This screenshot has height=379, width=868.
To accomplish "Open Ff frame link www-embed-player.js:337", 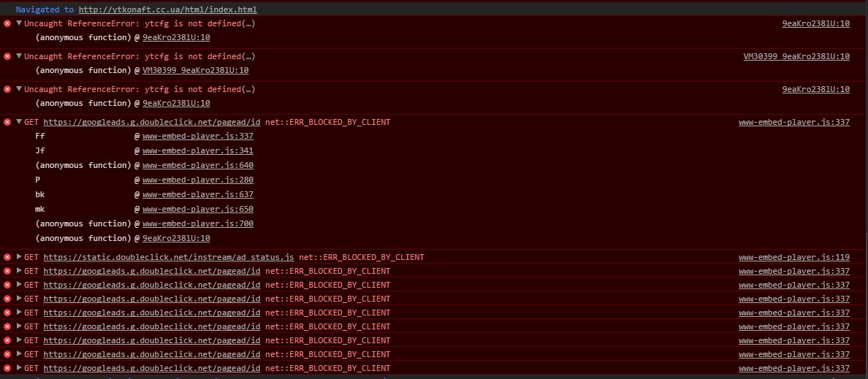I will [x=197, y=137].
